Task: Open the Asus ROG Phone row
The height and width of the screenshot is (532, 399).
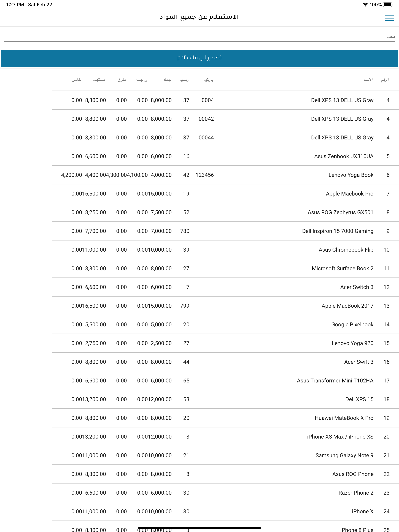Action: tap(225, 474)
